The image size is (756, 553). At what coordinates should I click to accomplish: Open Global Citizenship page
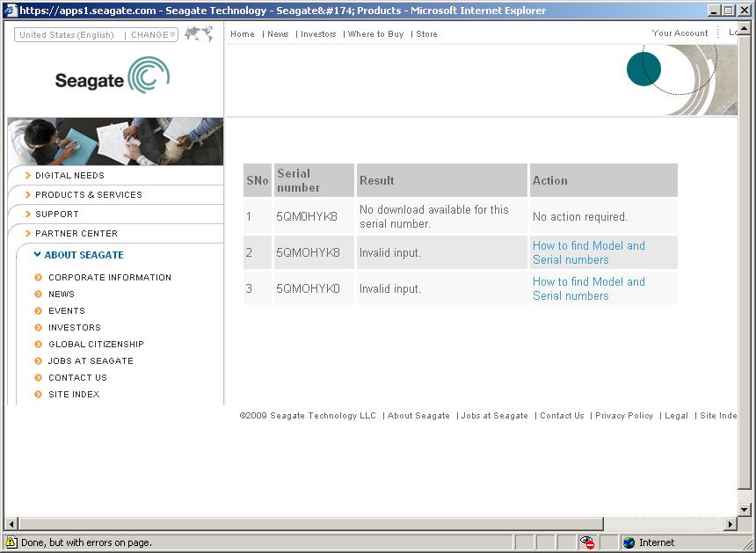point(96,345)
